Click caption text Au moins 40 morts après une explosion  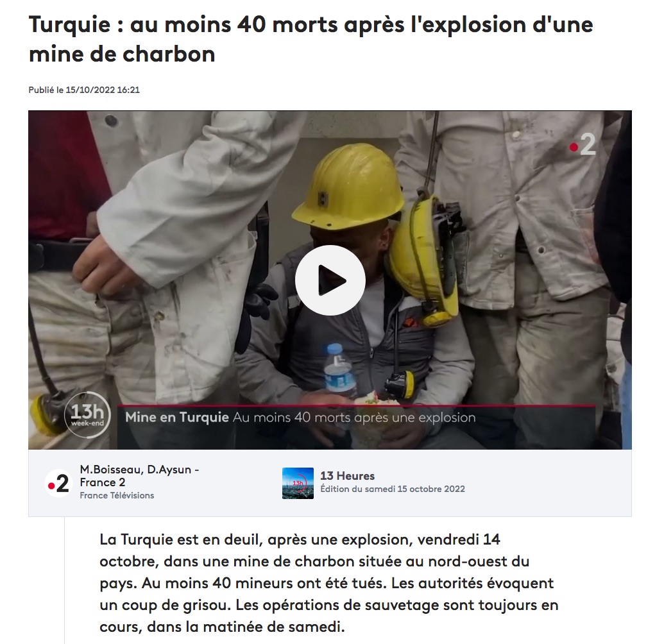click(354, 418)
